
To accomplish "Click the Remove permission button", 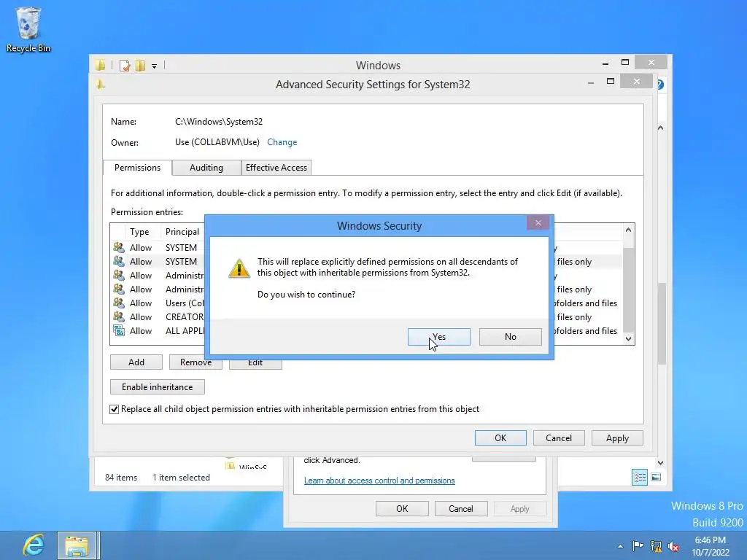I will tap(196, 362).
